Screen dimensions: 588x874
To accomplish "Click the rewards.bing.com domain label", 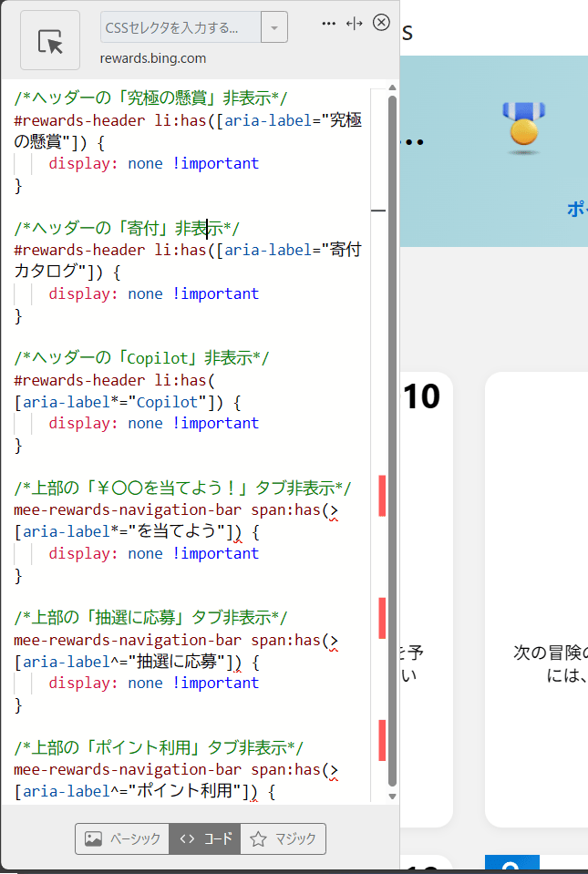I will click(153, 58).
